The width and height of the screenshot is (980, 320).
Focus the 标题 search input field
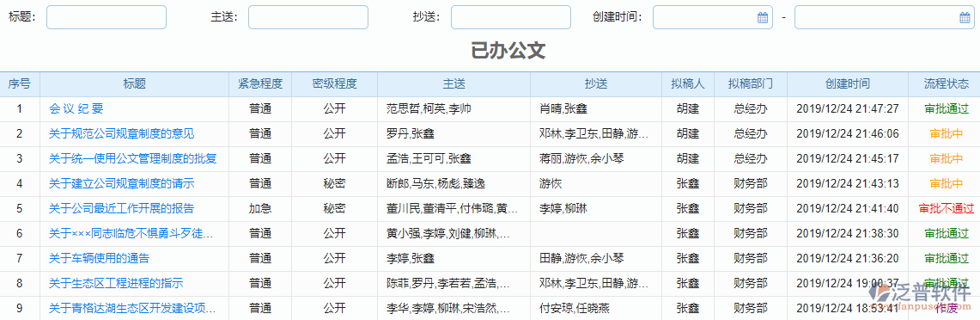pyautogui.click(x=107, y=17)
